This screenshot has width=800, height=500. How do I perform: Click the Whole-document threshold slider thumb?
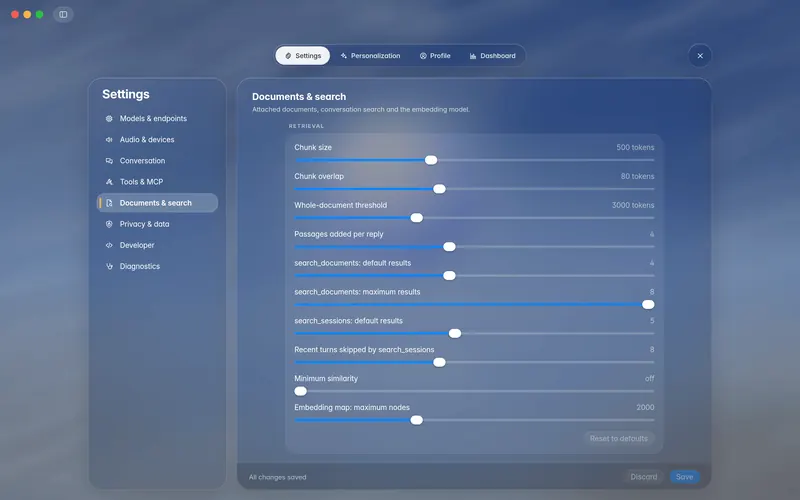(417, 218)
